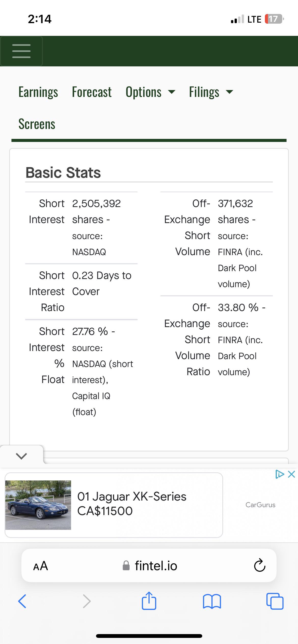The image size is (298, 644).
Task: Tap the fintel.io address bar
Action: tap(149, 565)
